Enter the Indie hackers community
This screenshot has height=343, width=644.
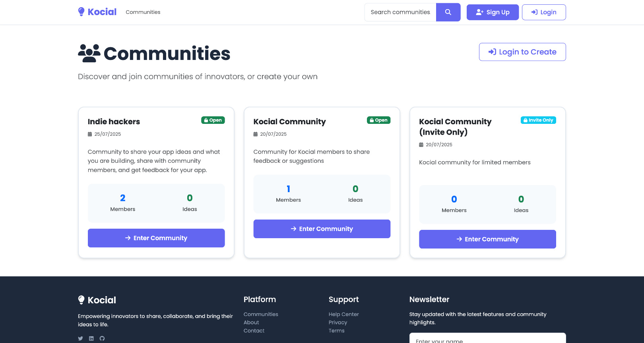point(156,238)
